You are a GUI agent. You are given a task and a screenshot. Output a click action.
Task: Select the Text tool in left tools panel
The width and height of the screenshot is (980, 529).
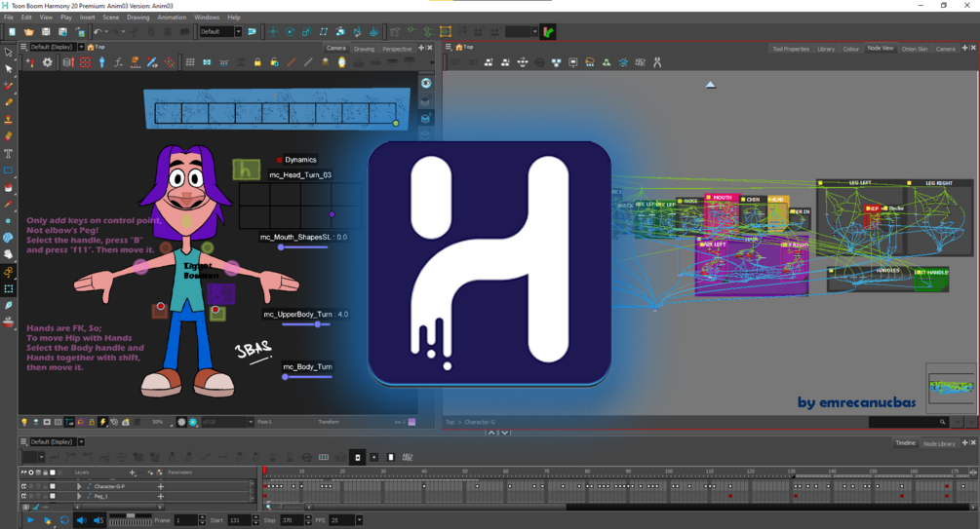pos(8,153)
